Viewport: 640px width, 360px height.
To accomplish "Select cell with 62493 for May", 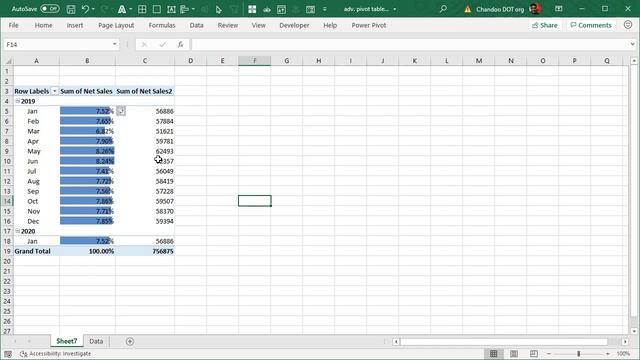I will click(x=145, y=151).
